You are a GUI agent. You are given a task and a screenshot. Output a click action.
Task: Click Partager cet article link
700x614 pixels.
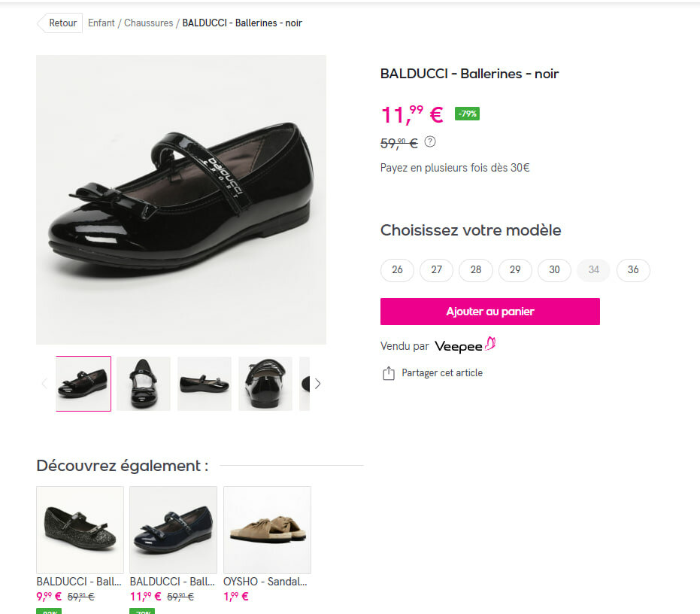click(x=442, y=373)
